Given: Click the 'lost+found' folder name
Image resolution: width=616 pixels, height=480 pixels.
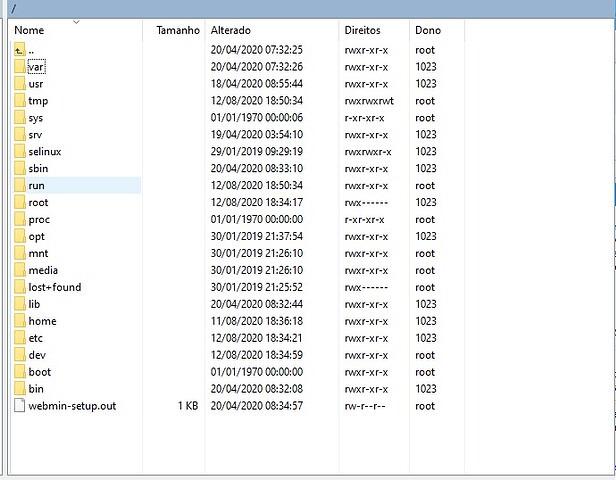Looking at the screenshot, I should tap(55, 287).
